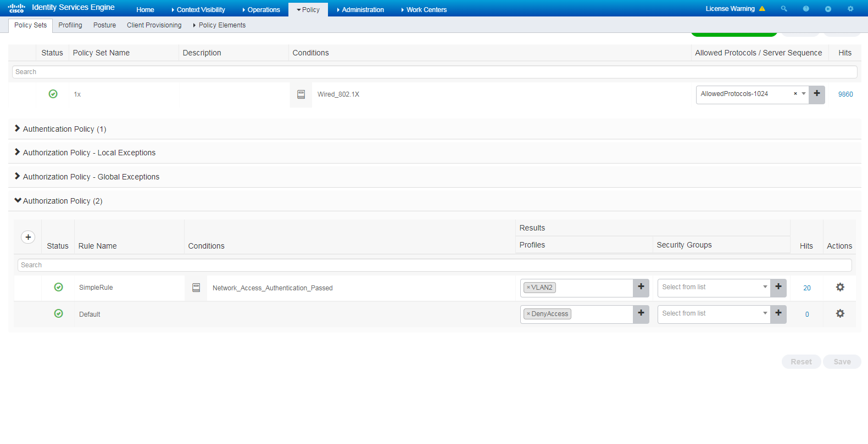This screenshot has height=444, width=868.
Task: Open the help question mark icon
Action: 806,9
